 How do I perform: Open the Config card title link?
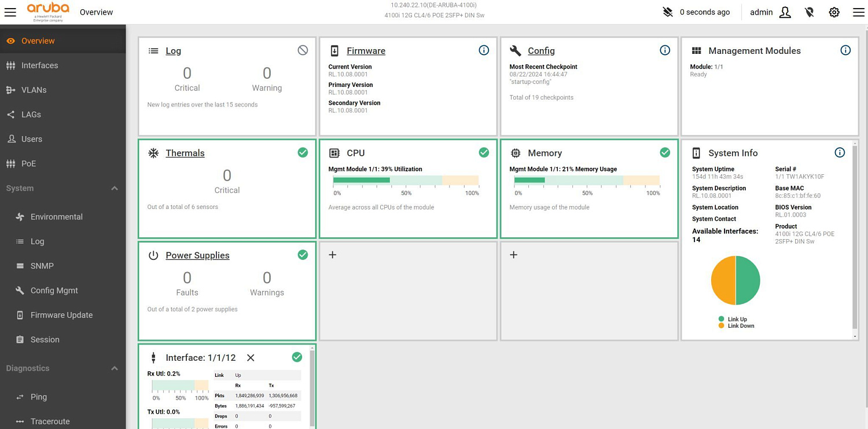pyautogui.click(x=541, y=51)
